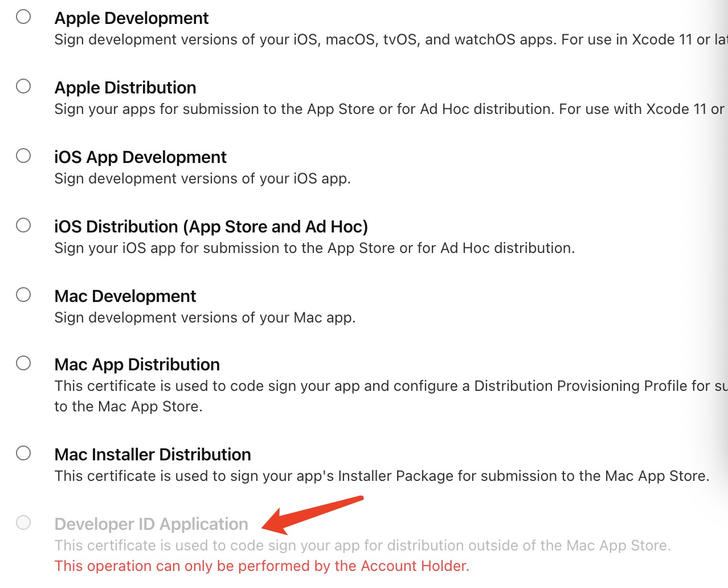Click 'Sign development versions of your iOS app.' text

[x=203, y=179]
